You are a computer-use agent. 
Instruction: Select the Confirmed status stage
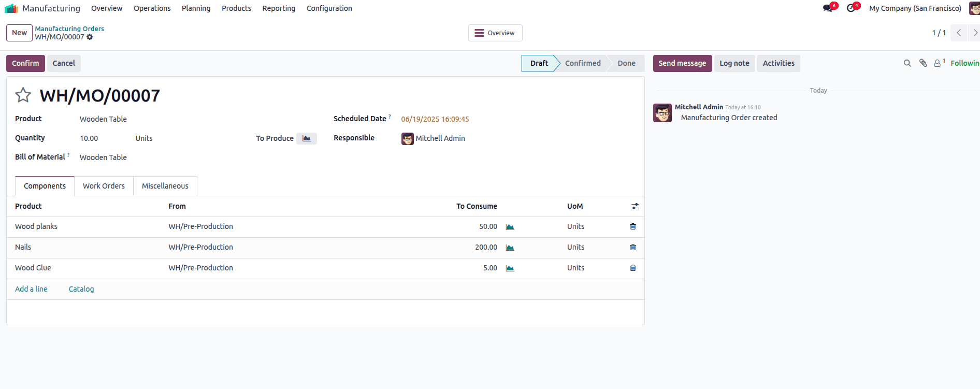[x=583, y=63]
